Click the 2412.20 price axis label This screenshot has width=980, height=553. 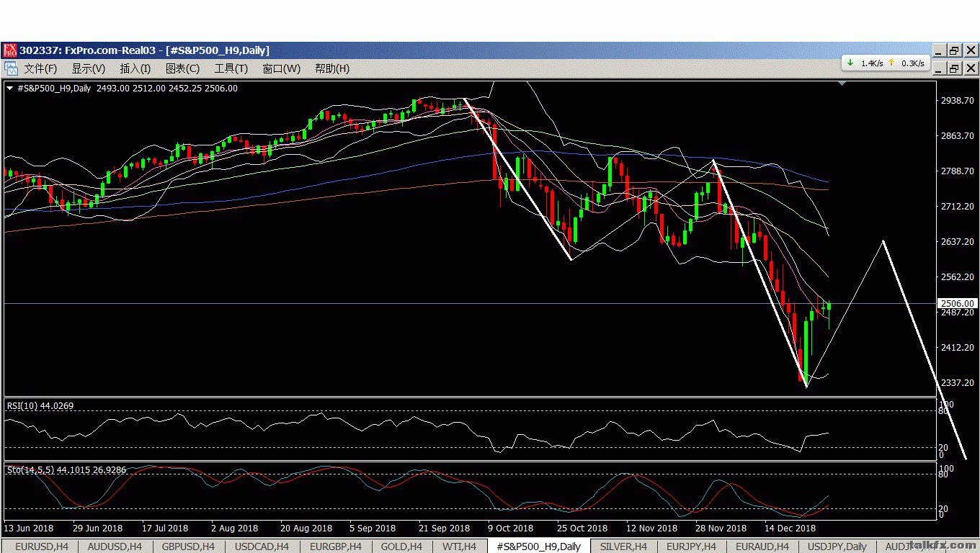pyautogui.click(x=958, y=348)
